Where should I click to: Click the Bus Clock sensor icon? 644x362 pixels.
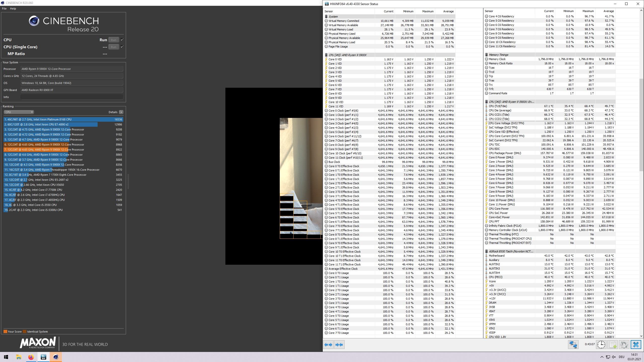tap(326, 162)
